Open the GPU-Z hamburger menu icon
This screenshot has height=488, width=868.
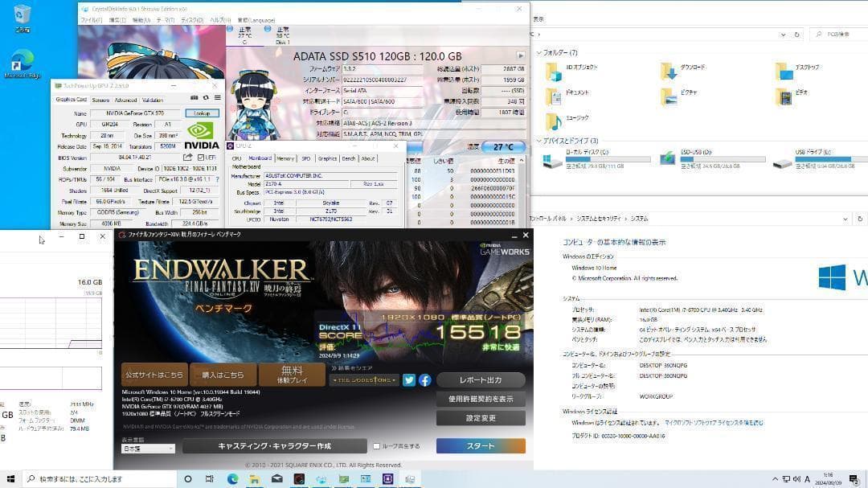(x=218, y=98)
